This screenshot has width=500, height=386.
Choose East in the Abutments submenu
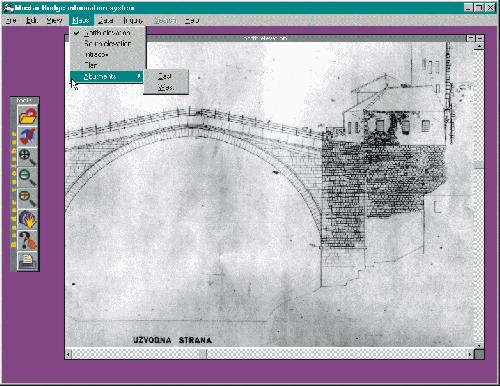click(165, 76)
